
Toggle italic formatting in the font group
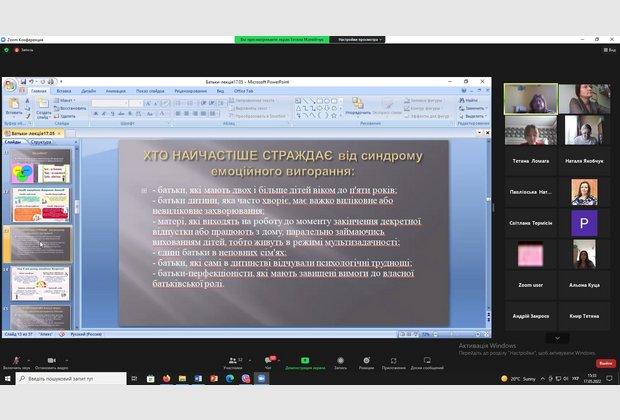[x=104, y=114]
